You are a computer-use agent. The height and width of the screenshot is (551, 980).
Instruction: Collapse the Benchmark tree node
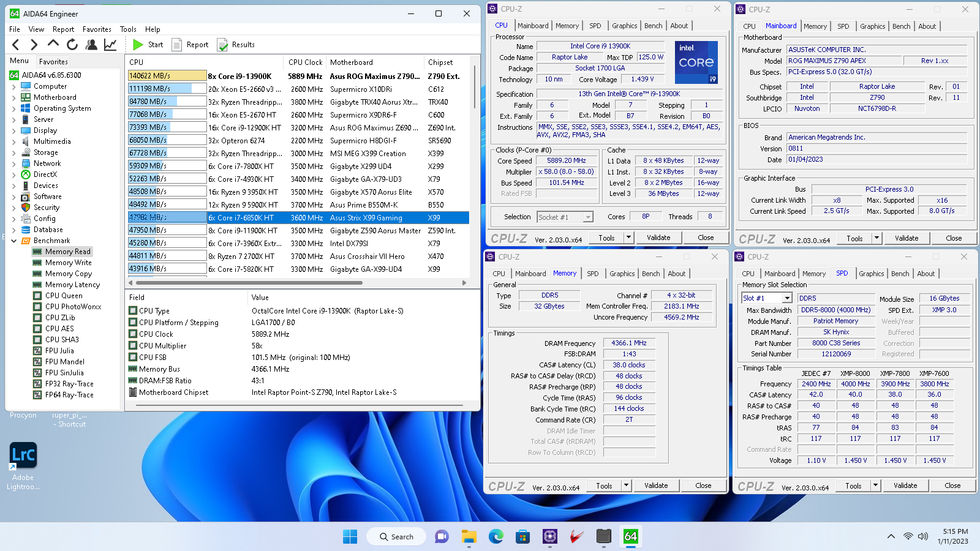[14, 241]
